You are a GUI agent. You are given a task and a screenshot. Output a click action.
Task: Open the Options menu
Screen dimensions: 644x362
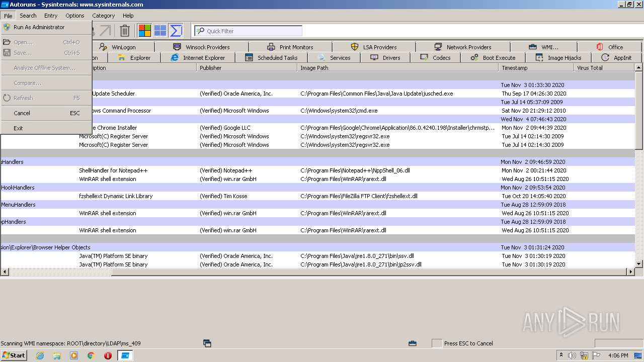pyautogui.click(x=75, y=16)
